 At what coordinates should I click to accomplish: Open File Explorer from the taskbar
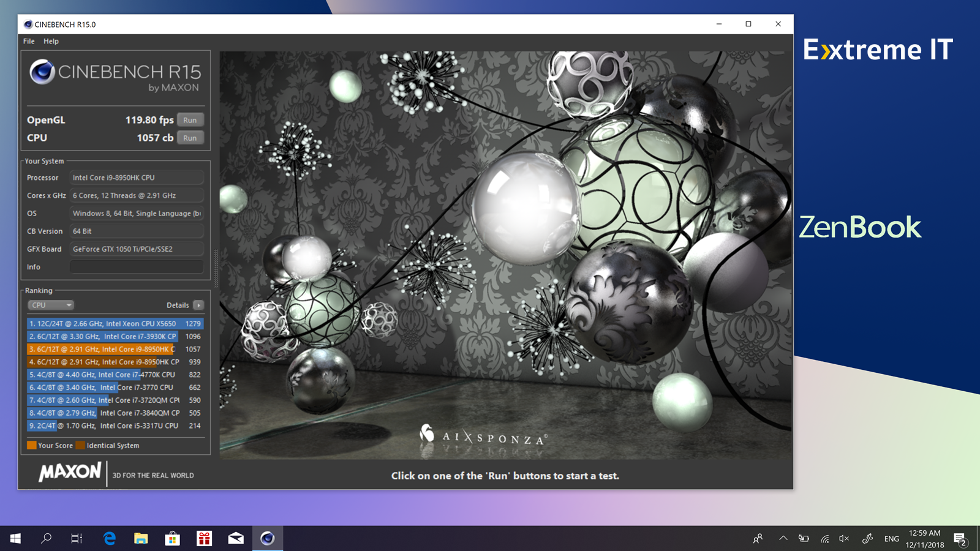pos(141,538)
